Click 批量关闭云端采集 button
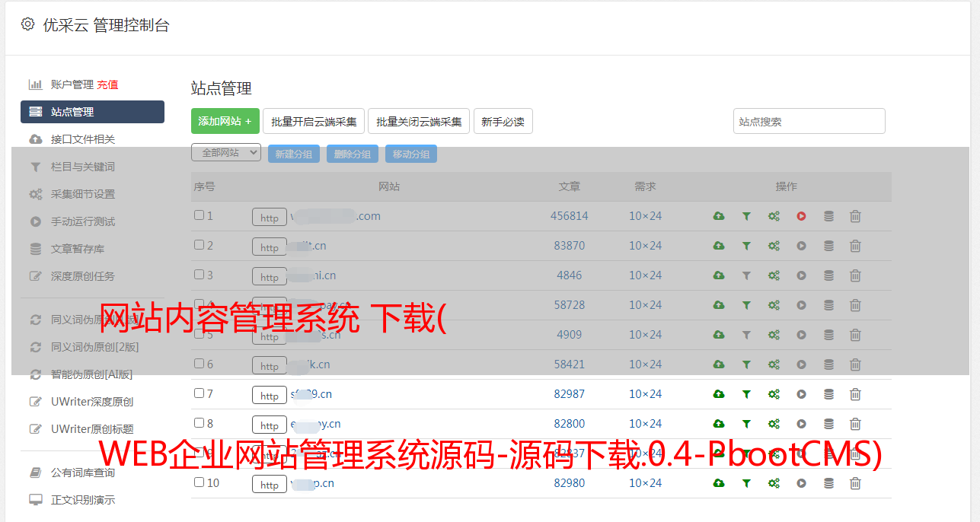980x522 pixels. 419,121
